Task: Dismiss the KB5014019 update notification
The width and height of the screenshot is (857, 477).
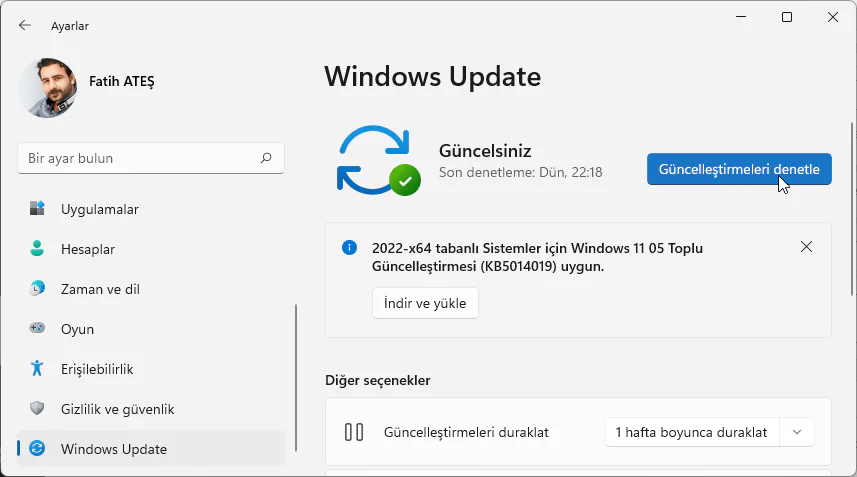Action: [806, 247]
